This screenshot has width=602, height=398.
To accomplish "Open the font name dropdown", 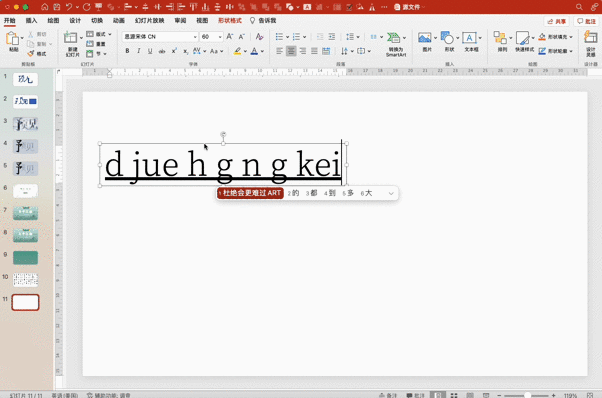I will click(x=195, y=37).
